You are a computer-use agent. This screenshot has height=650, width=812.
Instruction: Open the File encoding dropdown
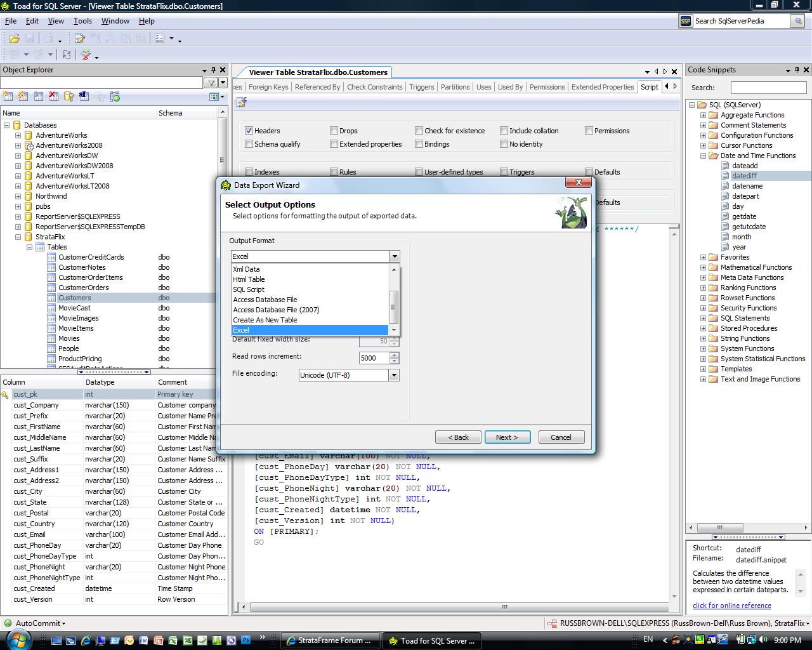pos(394,375)
